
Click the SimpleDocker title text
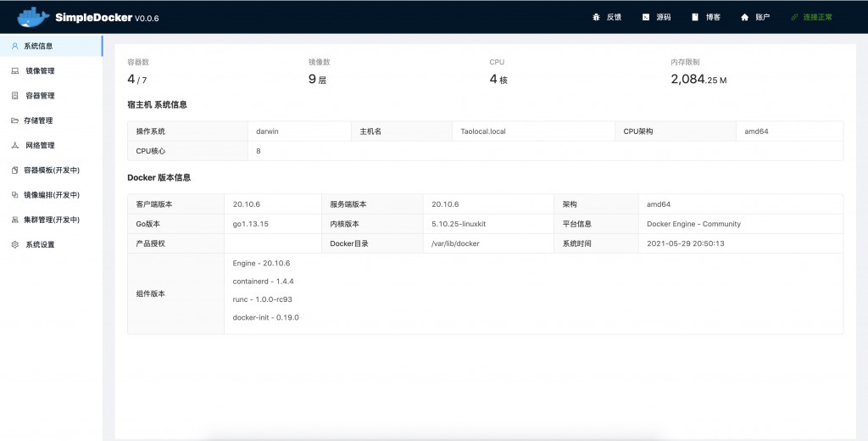pyautogui.click(x=93, y=17)
